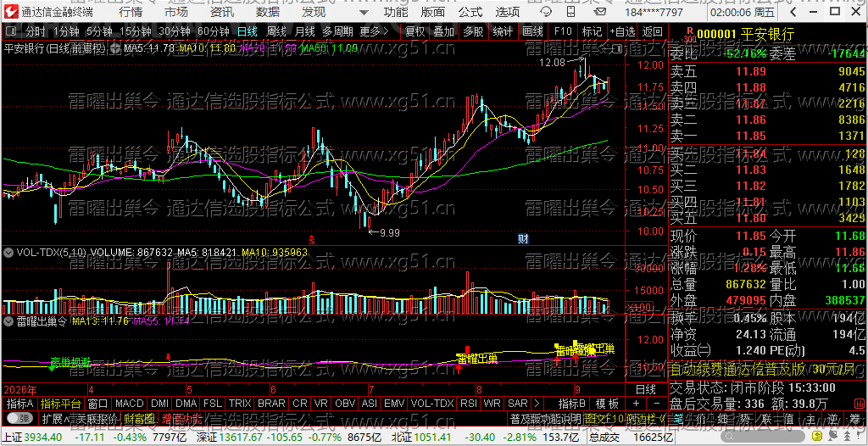868x446 pixels.
Task: Click the 多股 button
Action: pos(473,31)
